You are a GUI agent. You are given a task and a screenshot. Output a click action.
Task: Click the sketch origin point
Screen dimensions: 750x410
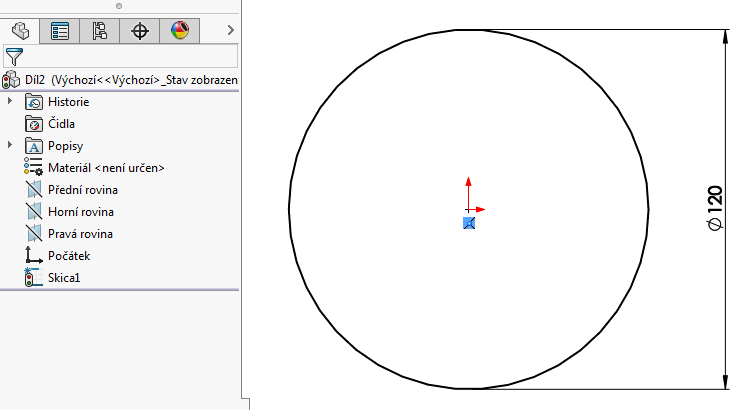click(468, 210)
